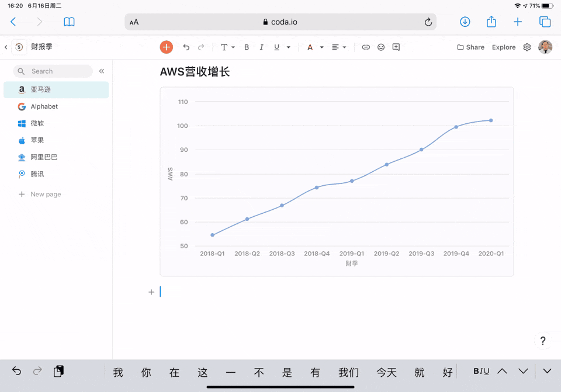Open the Explore panel
The height and width of the screenshot is (392, 561).
point(503,47)
